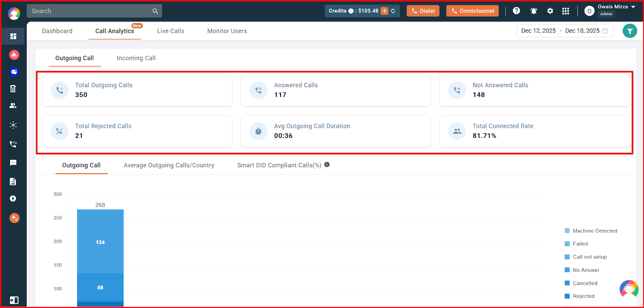This screenshot has height=308, width=644.
Task: Click the 134 bar segment in chart
Action: tap(100, 241)
